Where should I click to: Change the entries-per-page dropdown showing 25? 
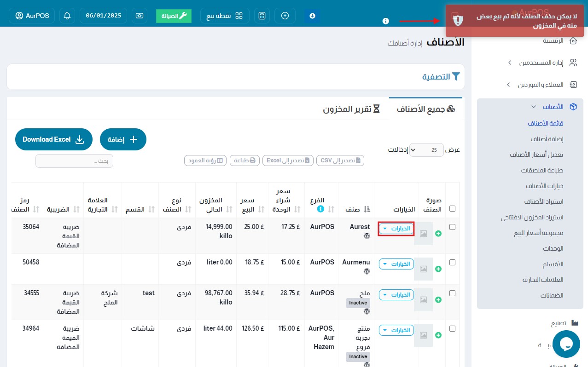click(x=426, y=150)
